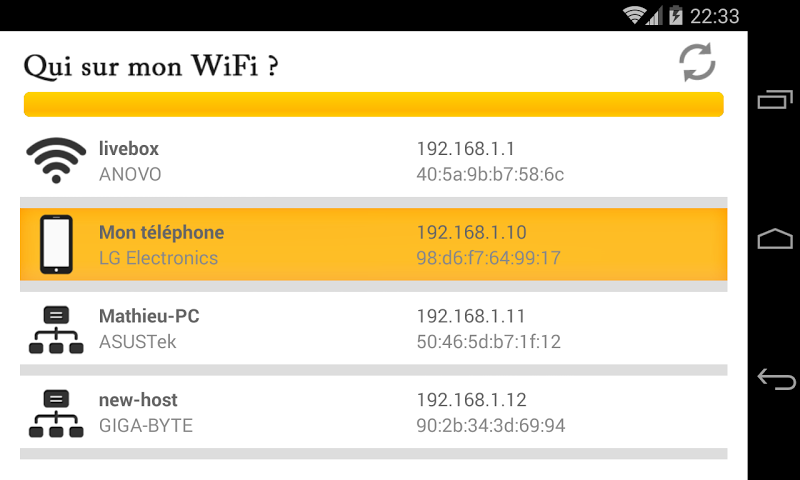Open the Mathieu-PC device entry
The image size is (800, 480).
point(149,317)
